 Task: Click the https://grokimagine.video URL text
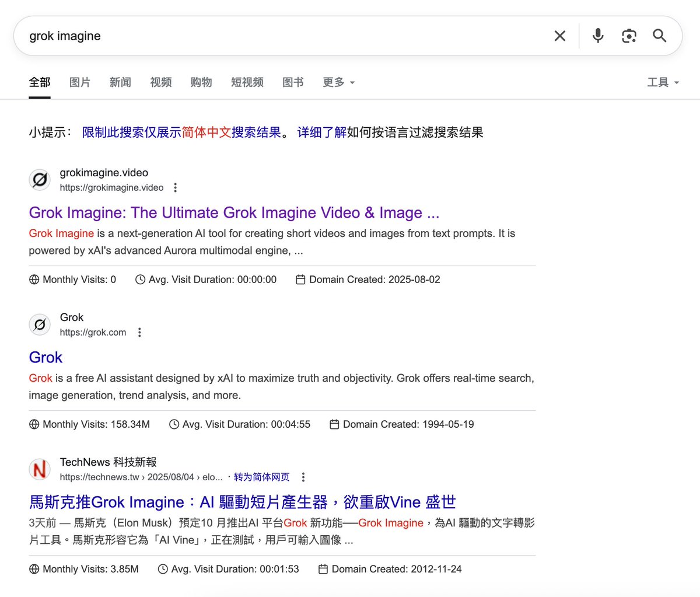point(111,187)
